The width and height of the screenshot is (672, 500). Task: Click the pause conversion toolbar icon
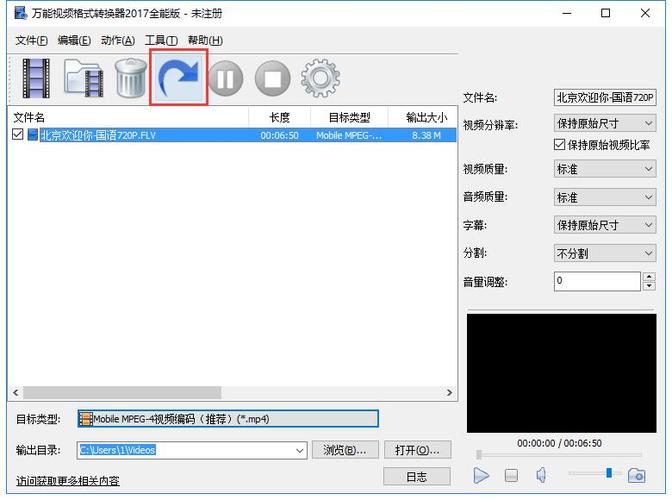click(x=226, y=78)
